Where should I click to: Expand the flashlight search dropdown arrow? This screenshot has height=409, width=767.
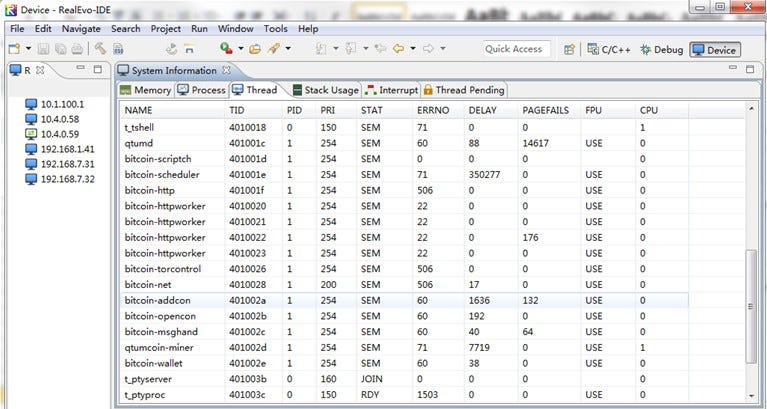288,48
